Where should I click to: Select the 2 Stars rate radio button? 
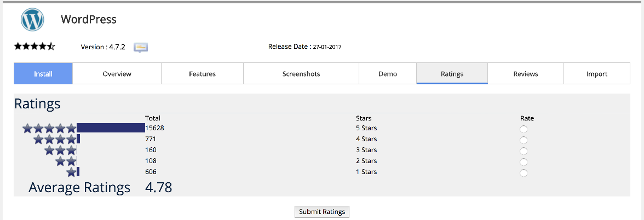[524, 162]
